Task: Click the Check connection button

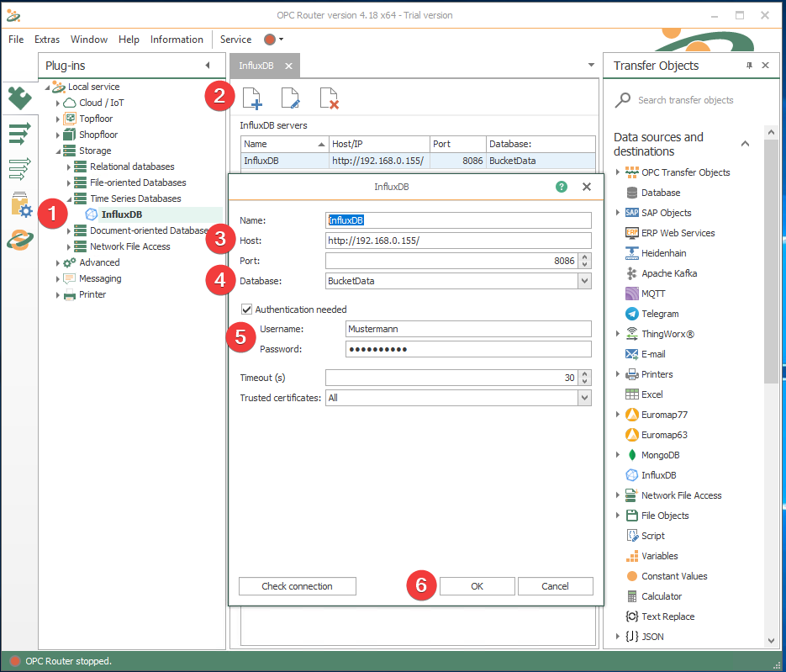Action: (297, 586)
